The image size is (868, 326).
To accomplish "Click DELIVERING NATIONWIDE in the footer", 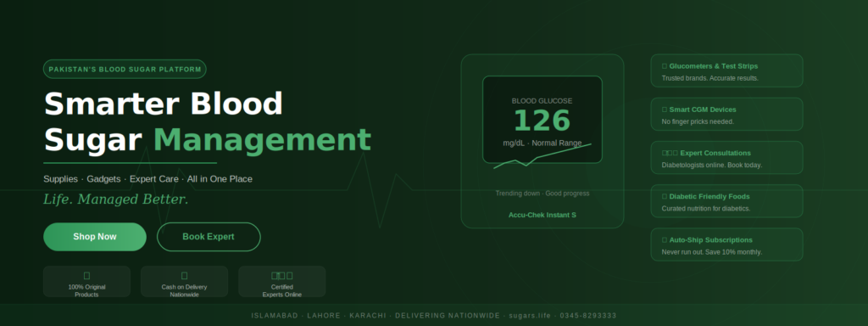I will [x=448, y=316].
